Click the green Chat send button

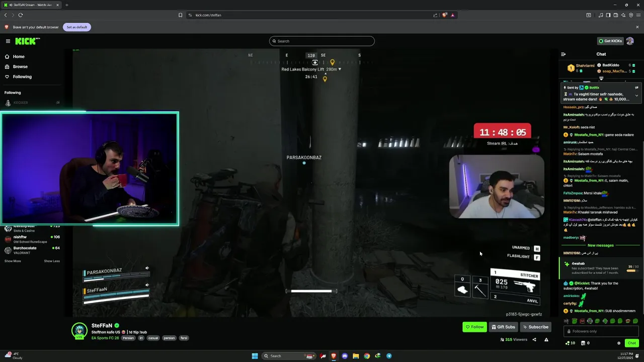point(631,343)
